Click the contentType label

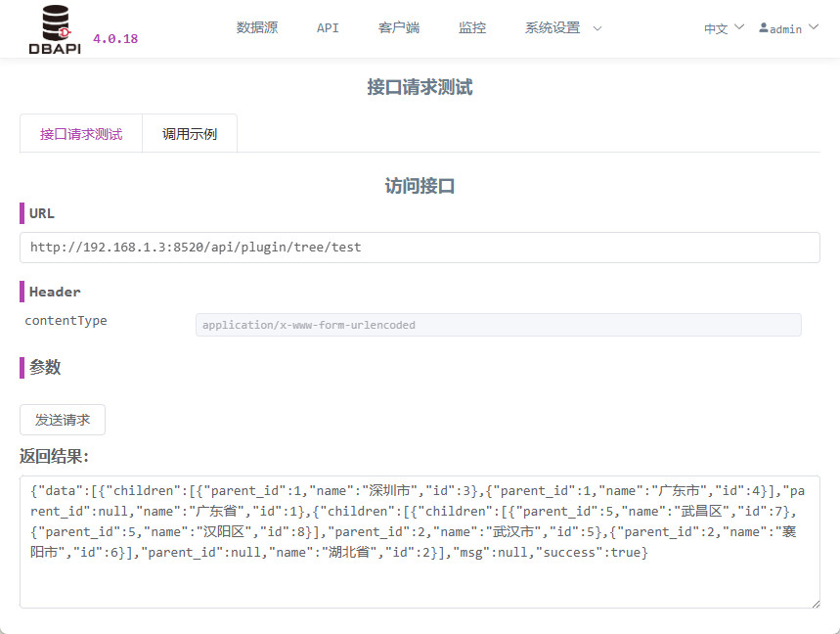(x=66, y=321)
